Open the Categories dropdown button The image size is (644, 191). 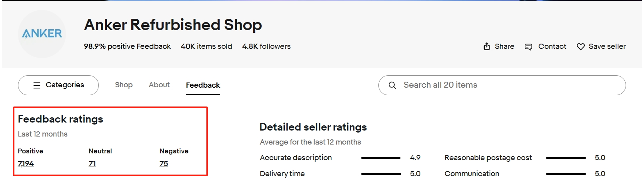(x=58, y=85)
